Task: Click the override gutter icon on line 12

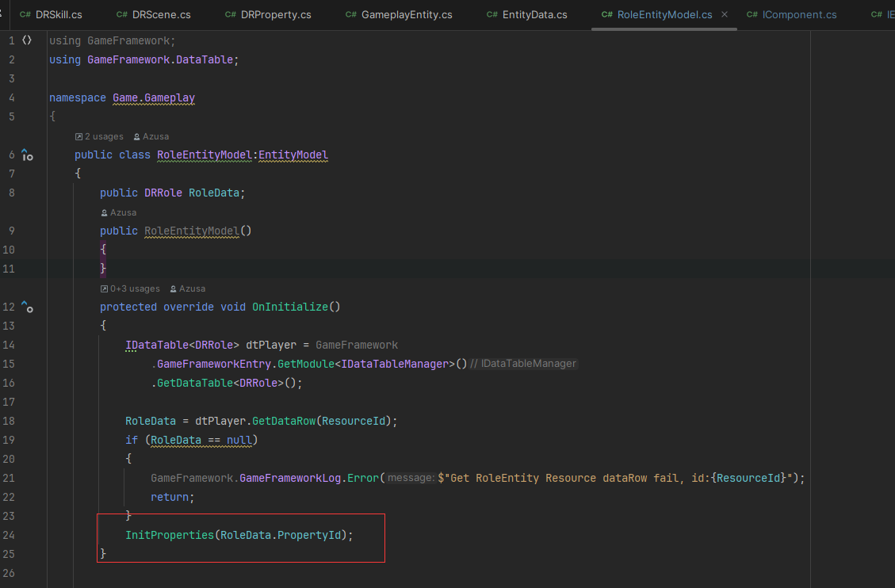Action: (27, 307)
